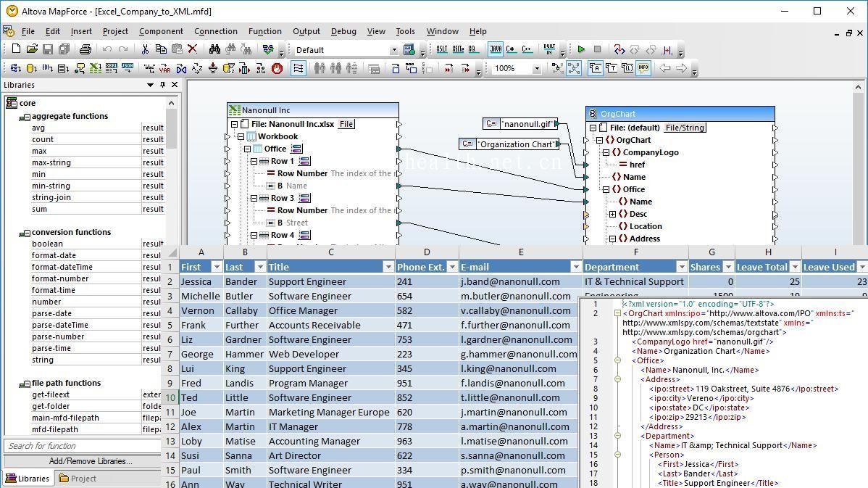Image resolution: width=868 pixels, height=488 pixels.
Task: Click the Row 1 range selection icon
Action: click(305, 161)
